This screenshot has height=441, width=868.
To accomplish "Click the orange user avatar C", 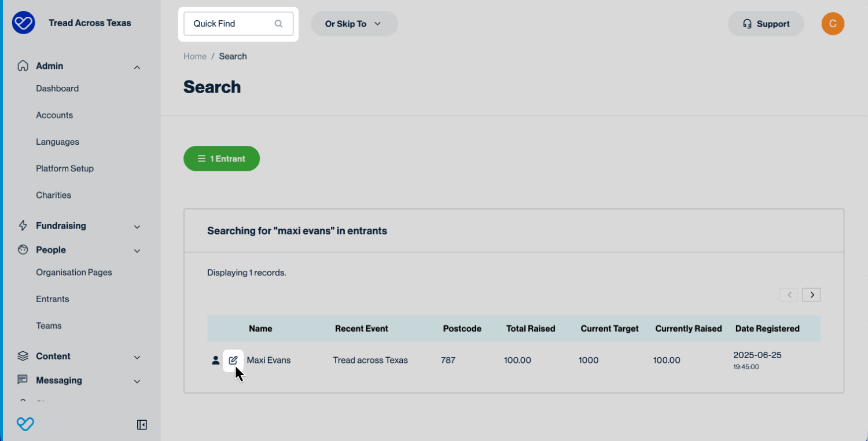I will [833, 24].
